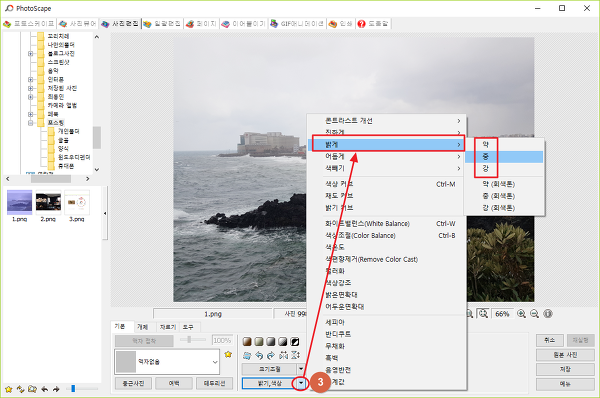Click the 저장 save button

[x=565, y=369]
